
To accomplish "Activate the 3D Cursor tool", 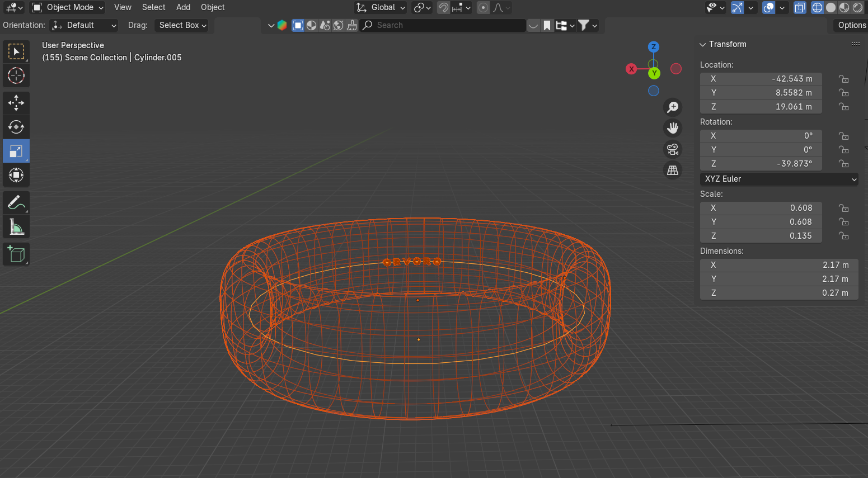I will [16, 75].
